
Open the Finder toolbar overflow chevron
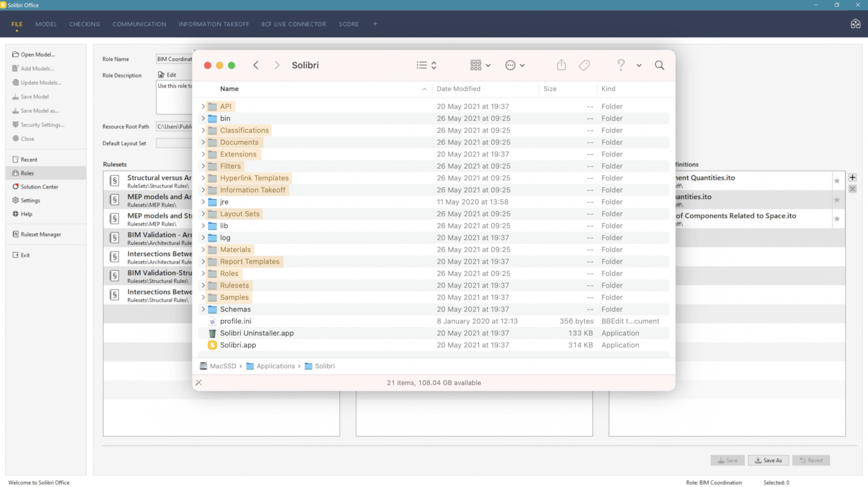tap(639, 65)
